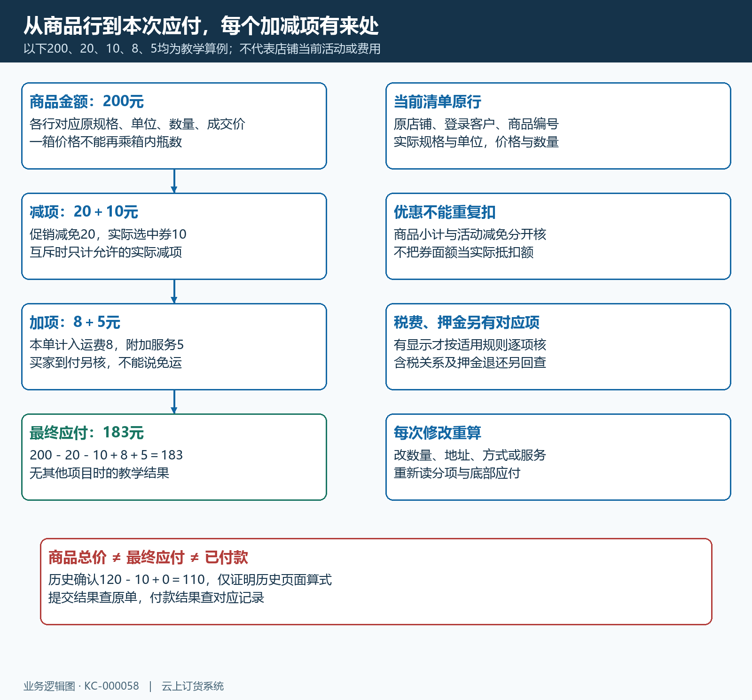Click the line 重新读分项与底部应付
752x700 pixels.
point(457,473)
